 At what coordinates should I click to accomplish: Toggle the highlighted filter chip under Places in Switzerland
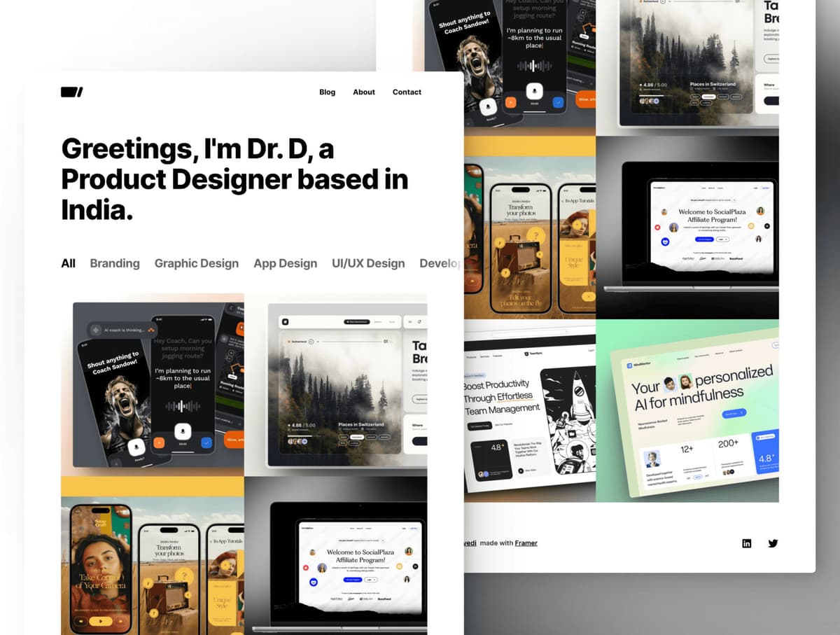coord(357,437)
